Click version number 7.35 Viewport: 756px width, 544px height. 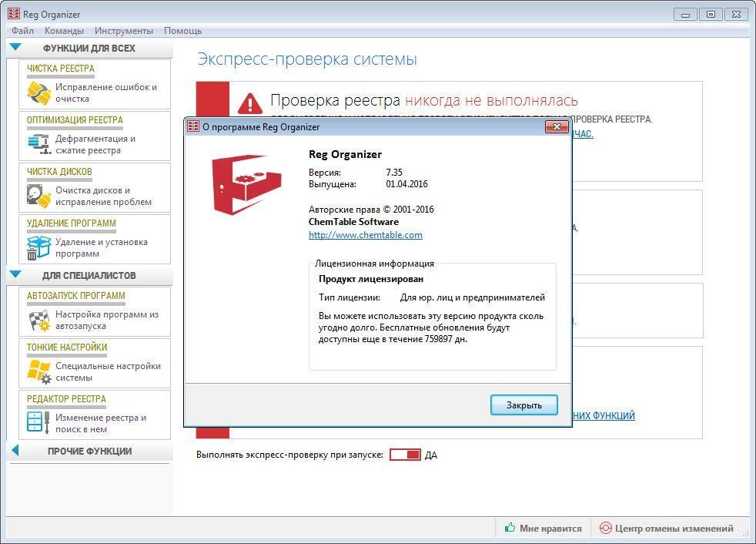pos(394,173)
